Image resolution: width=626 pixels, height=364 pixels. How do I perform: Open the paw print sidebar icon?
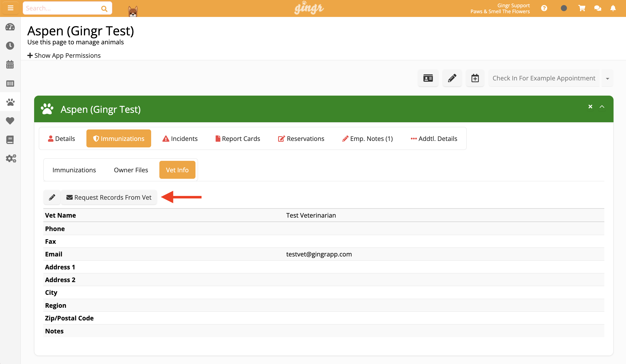coord(10,102)
